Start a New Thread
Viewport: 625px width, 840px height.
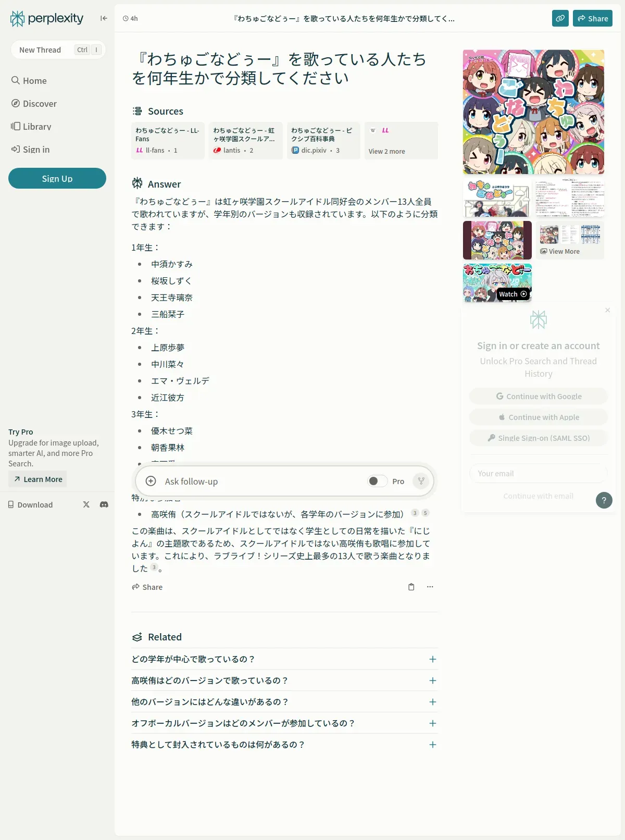[x=58, y=50]
